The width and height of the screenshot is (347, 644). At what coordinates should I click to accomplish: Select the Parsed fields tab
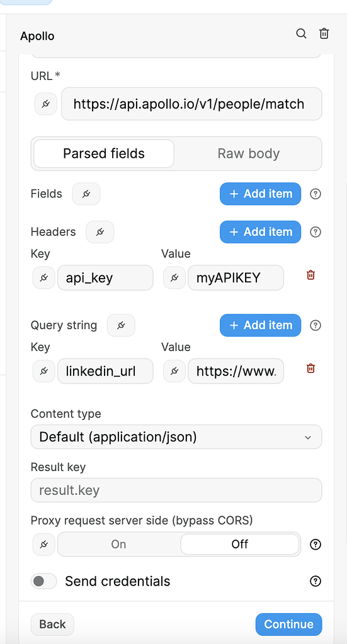(104, 153)
